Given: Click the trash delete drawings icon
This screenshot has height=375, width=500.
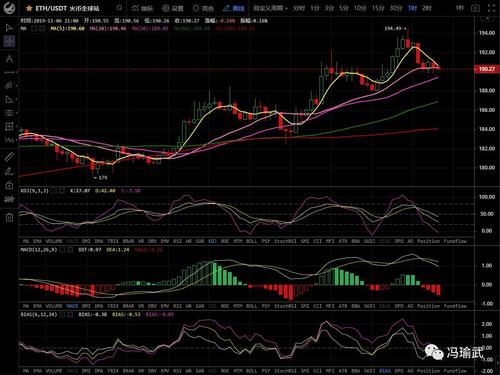Looking at the screenshot, I should click(x=9, y=218).
